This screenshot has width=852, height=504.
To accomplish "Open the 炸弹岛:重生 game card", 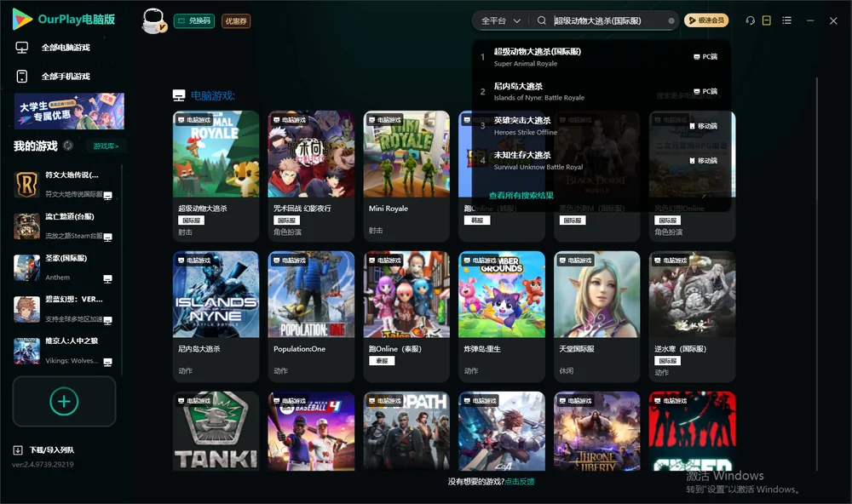I will click(502, 316).
